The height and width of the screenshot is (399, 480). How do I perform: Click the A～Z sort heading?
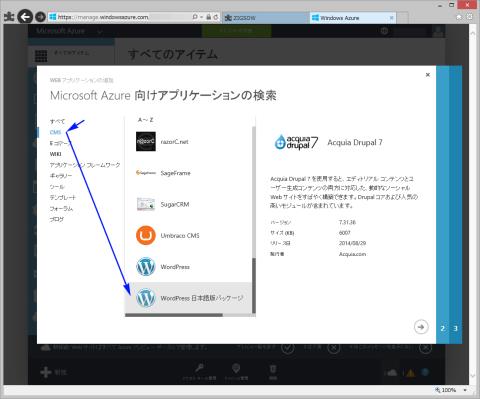point(145,120)
